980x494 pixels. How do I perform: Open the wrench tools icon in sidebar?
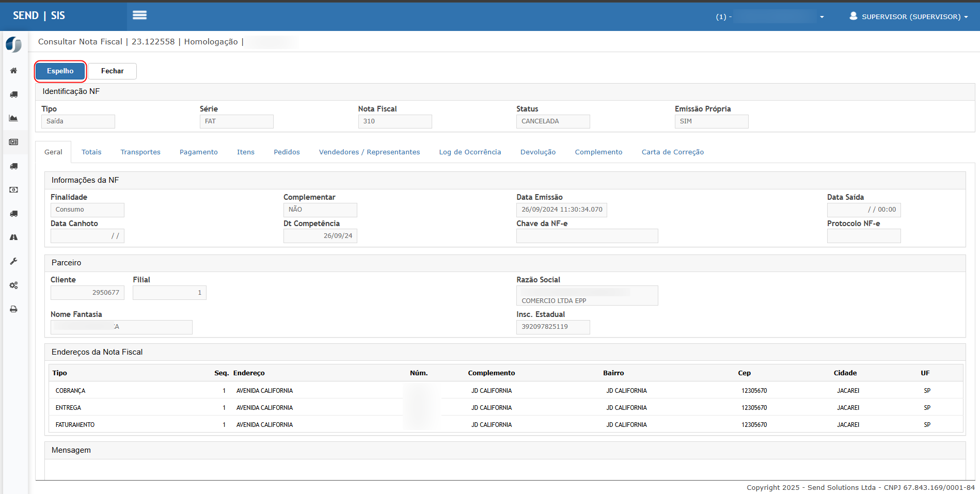point(14,261)
